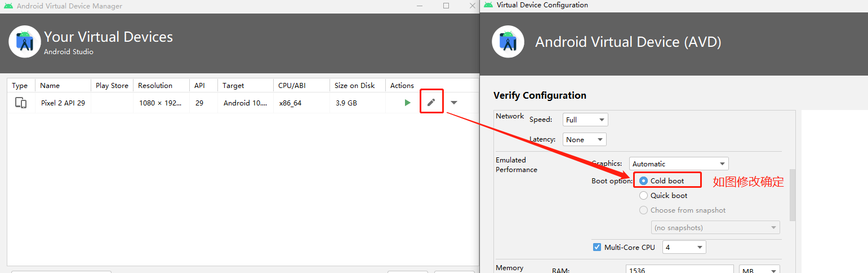Viewport: 868px width, 273px height.
Task: Sort by the Play Store column header
Action: coord(112,86)
